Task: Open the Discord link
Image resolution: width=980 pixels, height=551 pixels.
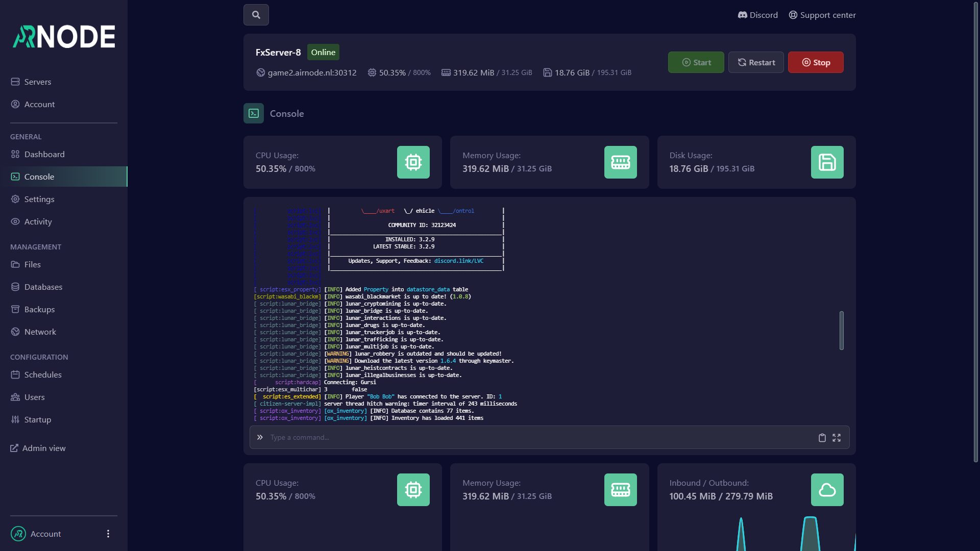Action: click(x=758, y=15)
